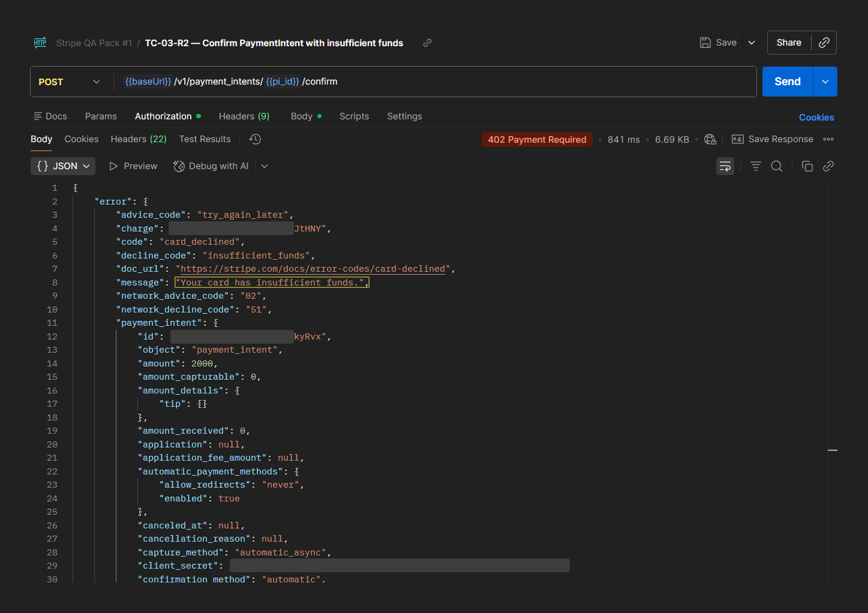Expand the Debug with AI dropdown arrow
The image size is (868, 613).
coord(265,166)
